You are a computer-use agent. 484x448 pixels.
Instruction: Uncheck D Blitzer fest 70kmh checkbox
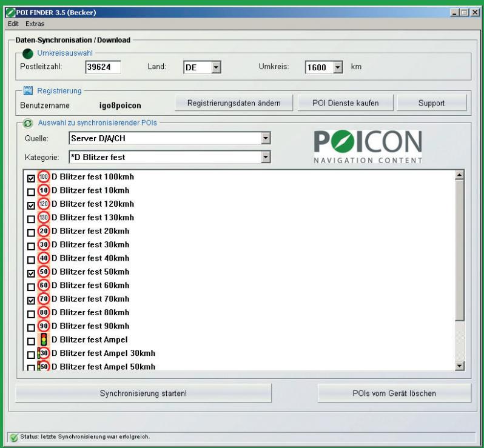pyautogui.click(x=31, y=301)
